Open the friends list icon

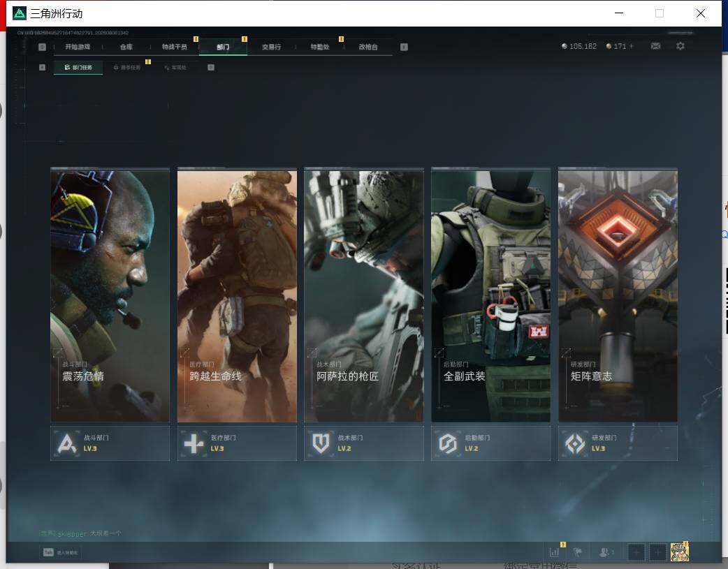coord(606,552)
